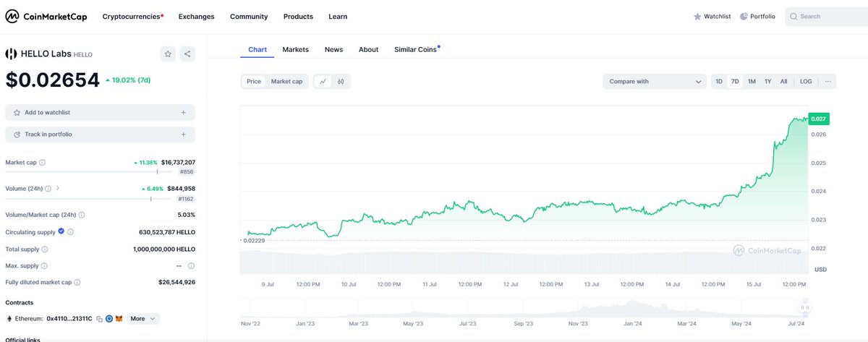
Task: Open Learn nav menu
Action: coord(338,17)
